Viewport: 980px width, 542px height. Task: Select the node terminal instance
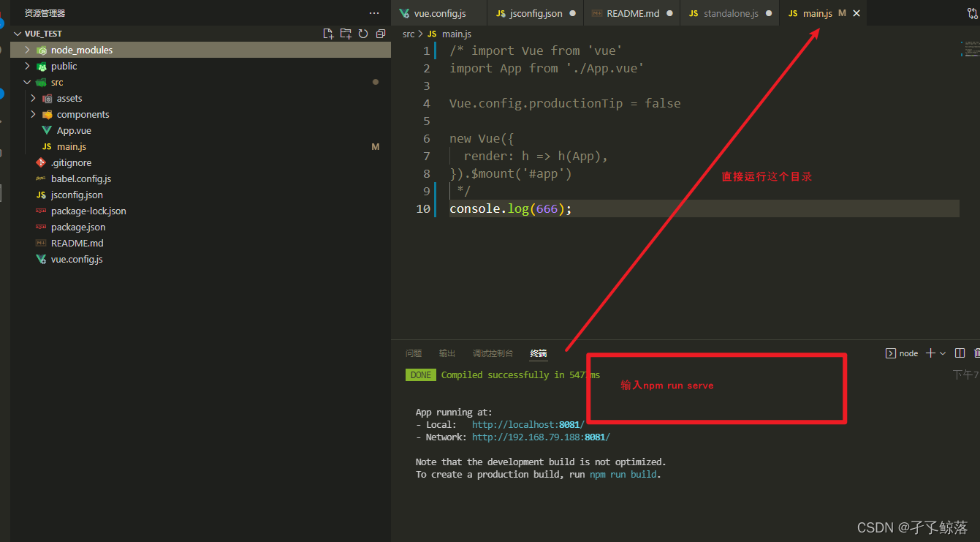tap(902, 353)
